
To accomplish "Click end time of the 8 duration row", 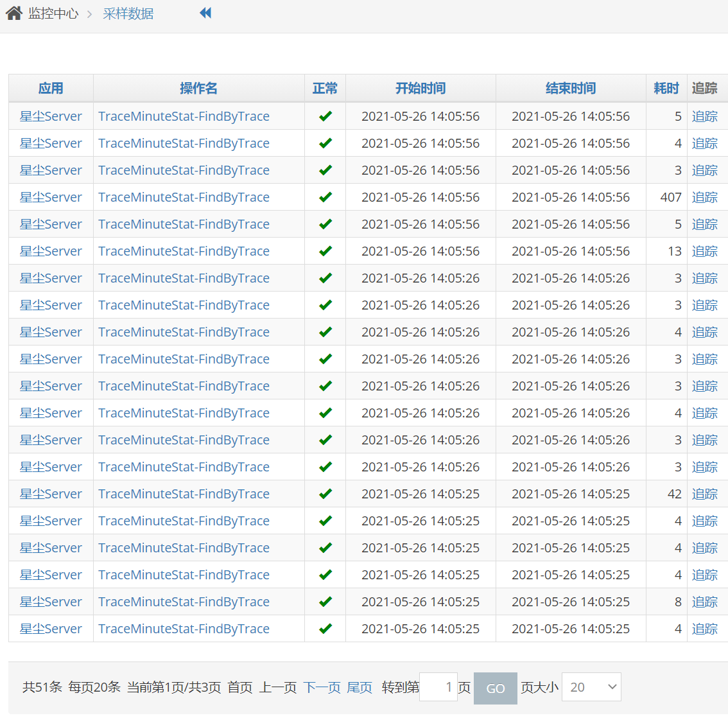I will [x=571, y=601].
